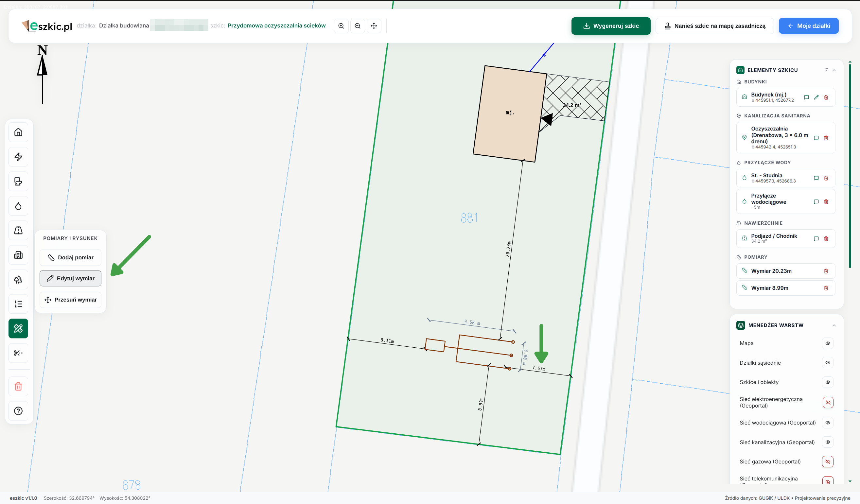Click the eszkic.pl logo

(47, 26)
